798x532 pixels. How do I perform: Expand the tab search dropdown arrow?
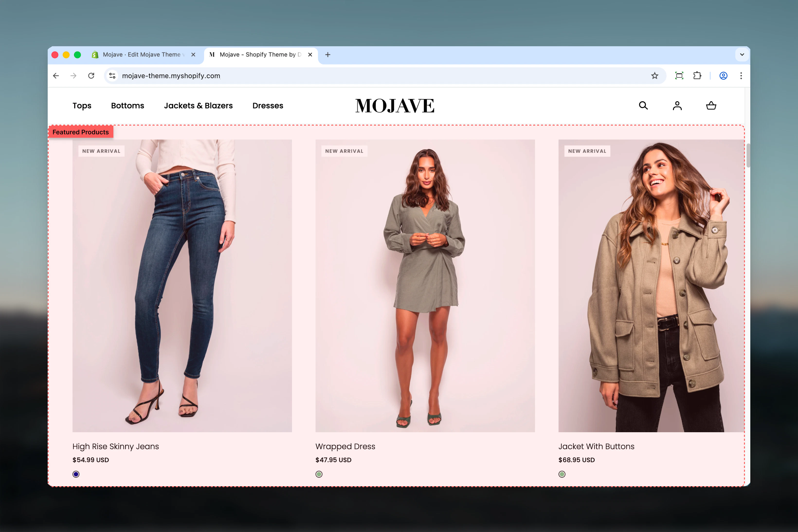742,55
